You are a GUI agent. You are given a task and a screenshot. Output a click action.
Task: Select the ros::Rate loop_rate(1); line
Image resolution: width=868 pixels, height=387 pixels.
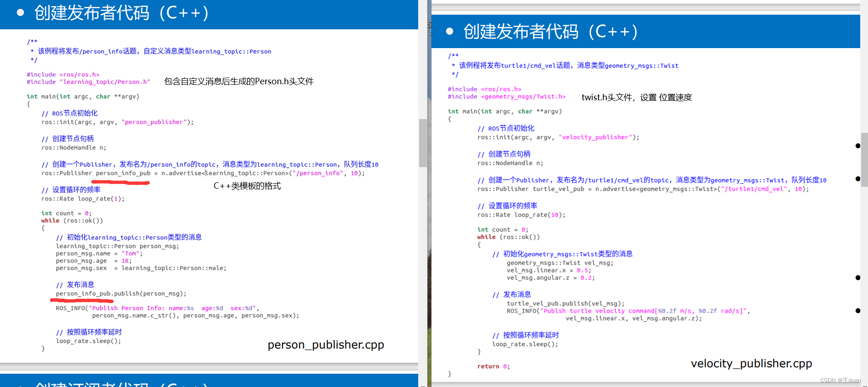(x=83, y=199)
